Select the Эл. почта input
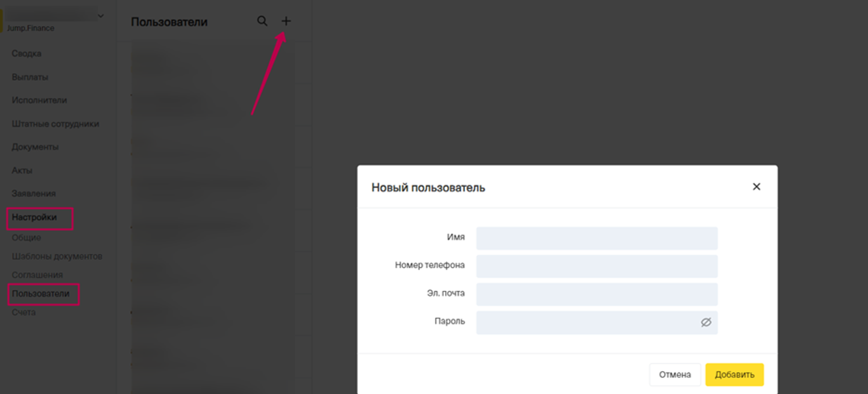This screenshot has width=868, height=394. [596, 294]
